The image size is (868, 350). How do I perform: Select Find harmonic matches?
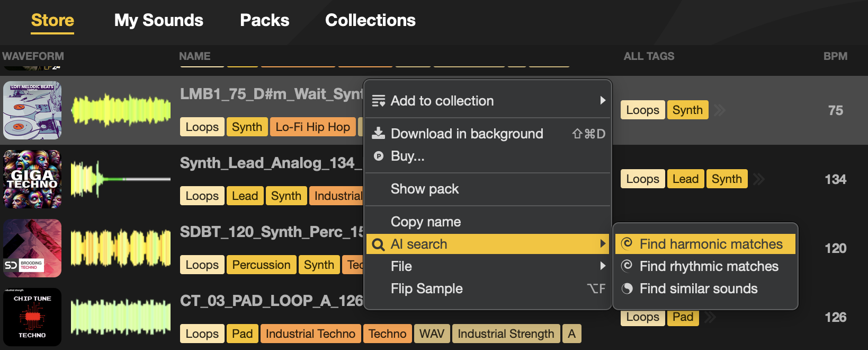coord(705,244)
